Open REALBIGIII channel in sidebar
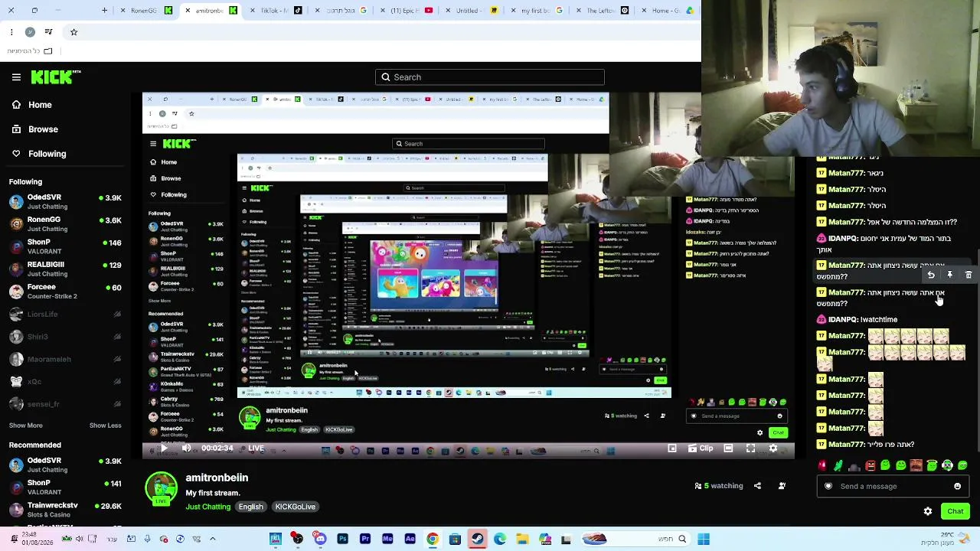Screen dimensions: 980x551 click(x=65, y=269)
